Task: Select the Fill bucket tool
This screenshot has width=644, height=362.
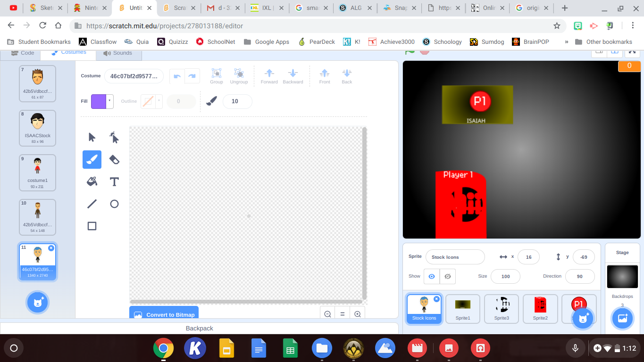Action: [x=92, y=181]
